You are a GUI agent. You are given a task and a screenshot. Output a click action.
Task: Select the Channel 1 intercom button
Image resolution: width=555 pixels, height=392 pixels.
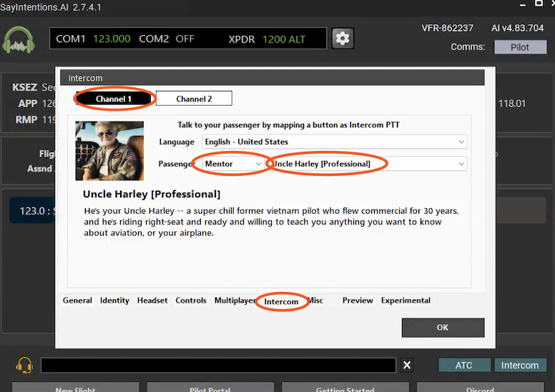113,99
